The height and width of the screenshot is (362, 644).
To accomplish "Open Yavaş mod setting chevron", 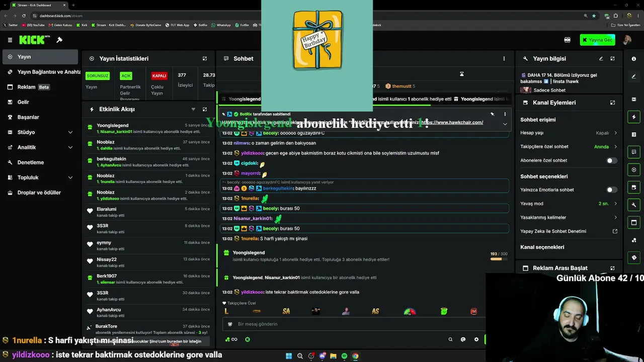I will click(615, 204).
